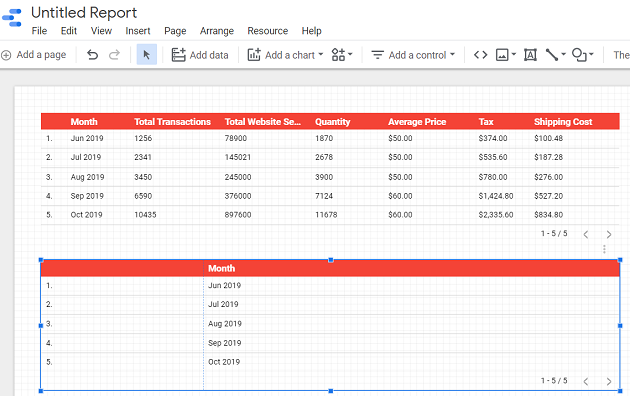This screenshot has height=396, width=630.
Task: Click the Total Website Se... column header
Action: (x=263, y=122)
